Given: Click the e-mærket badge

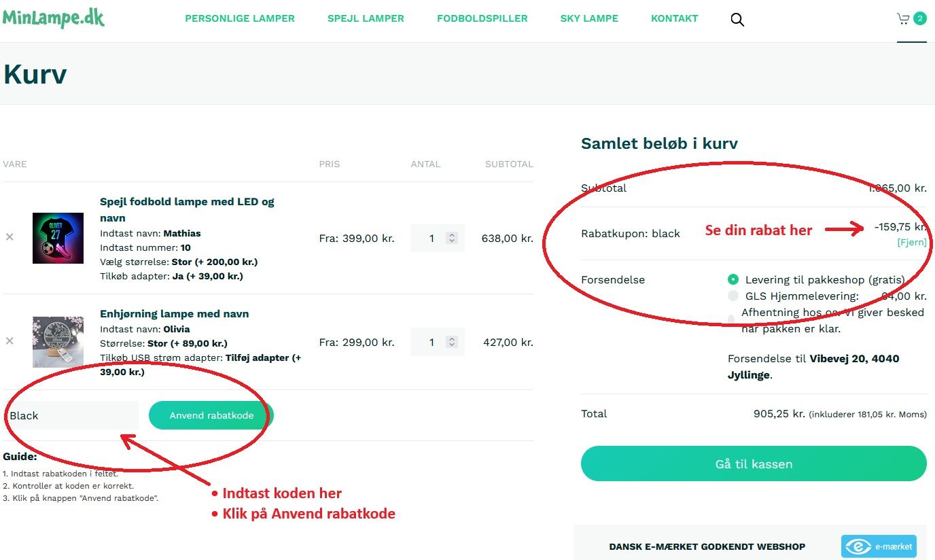Looking at the screenshot, I should tap(879, 546).
